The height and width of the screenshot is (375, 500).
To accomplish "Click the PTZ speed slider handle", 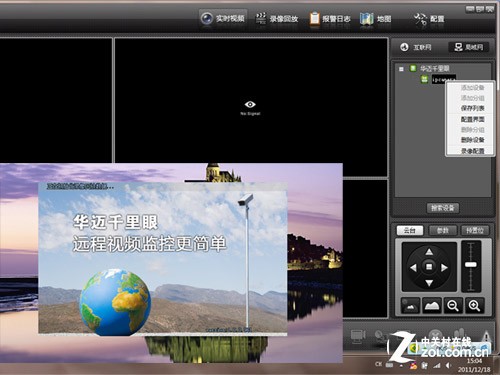I will tap(471, 265).
